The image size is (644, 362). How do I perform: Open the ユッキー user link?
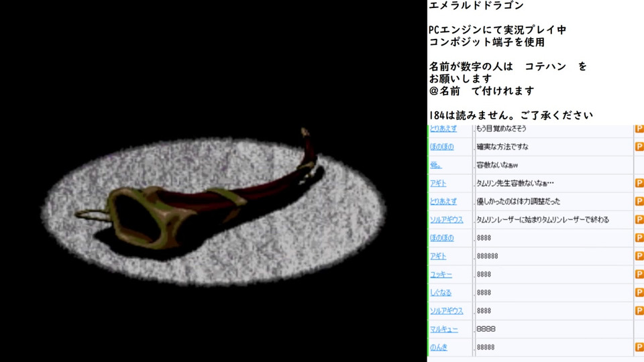point(441,274)
